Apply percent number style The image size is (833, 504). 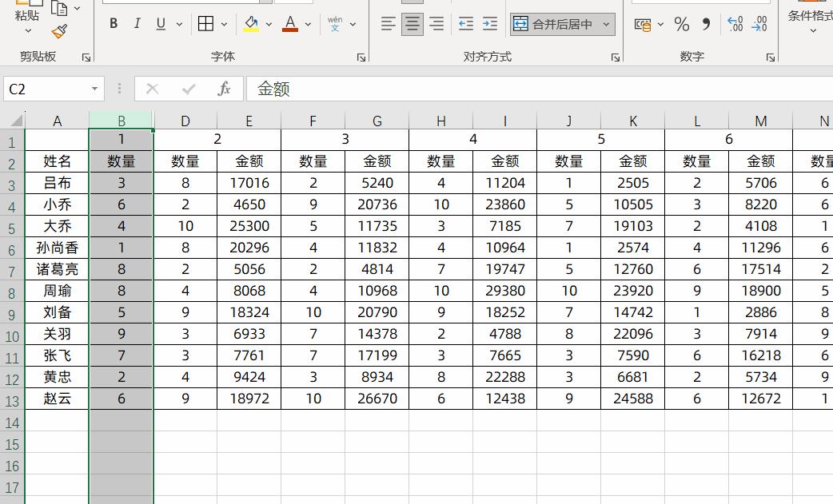click(681, 25)
